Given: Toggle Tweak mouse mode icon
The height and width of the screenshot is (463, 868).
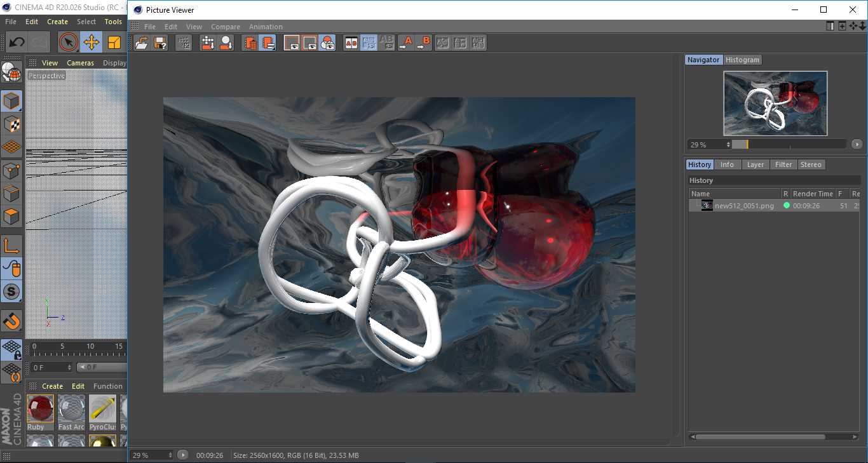Looking at the screenshot, I should click(x=11, y=269).
